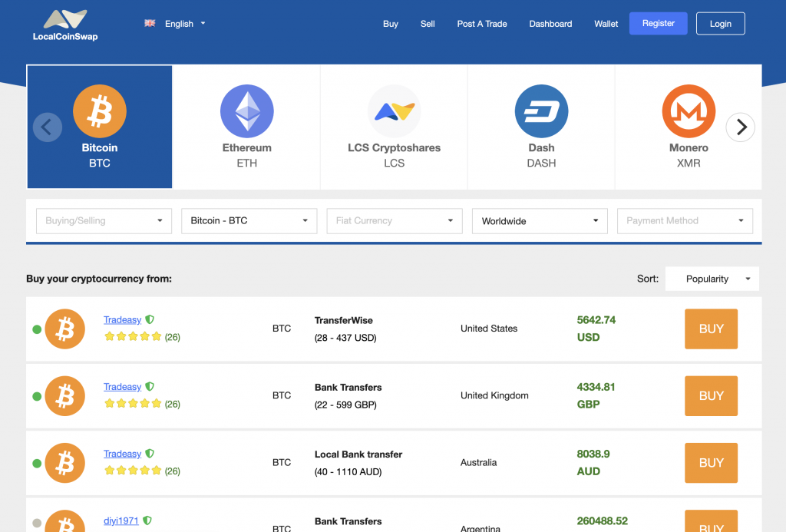Open the Wallet page
This screenshot has width=786, height=532.
[606, 24]
